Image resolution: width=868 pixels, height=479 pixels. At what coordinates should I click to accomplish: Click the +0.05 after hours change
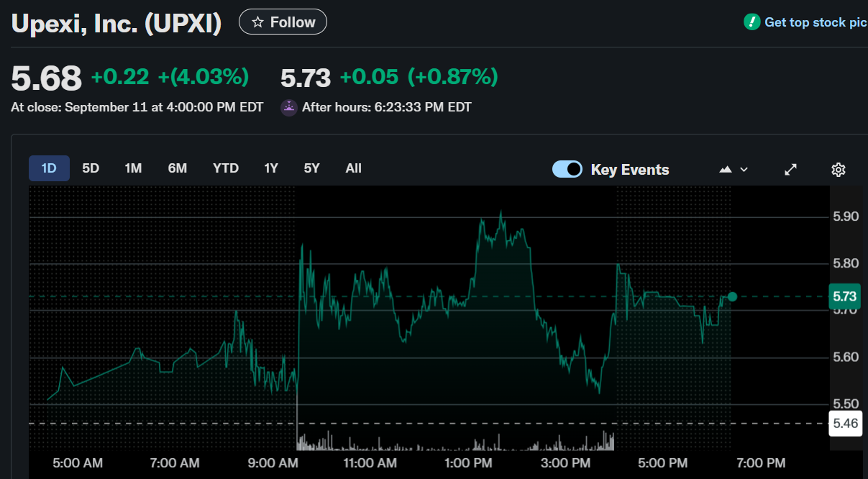click(368, 76)
